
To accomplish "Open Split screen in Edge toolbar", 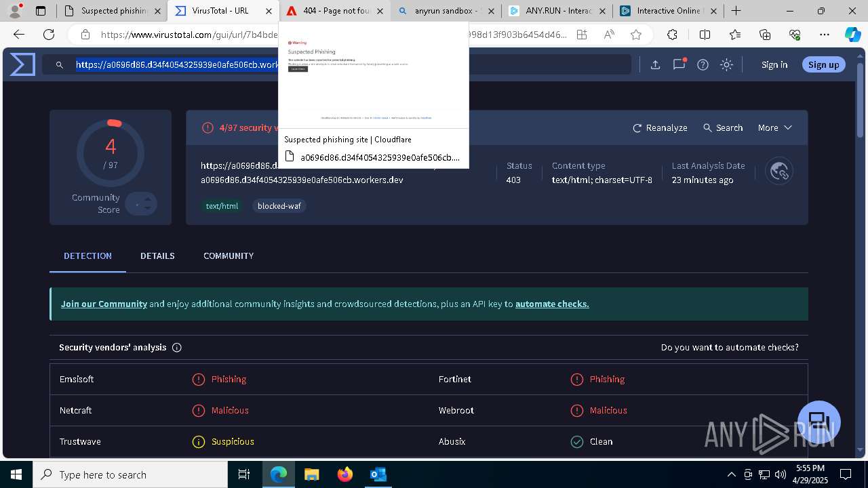I will [x=705, y=35].
